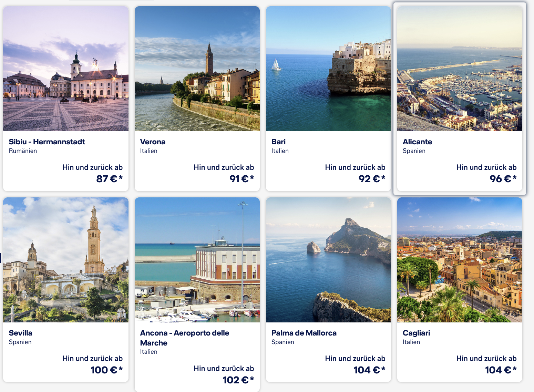Open the Alicante harbor picture
The image size is (534, 392).
click(460, 69)
